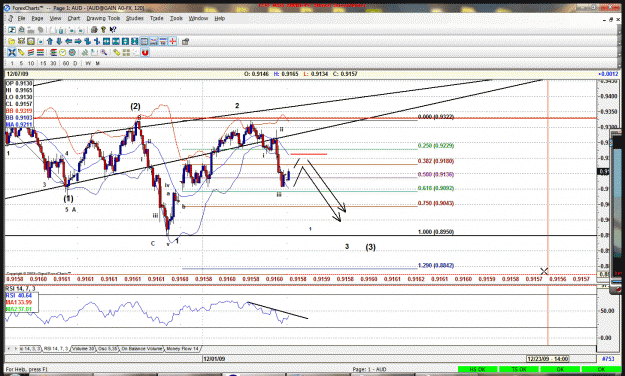This screenshot has height=376, width=625.
Task: Switch to the RSI 14, 7, 3 tab
Action: click(x=56, y=348)
